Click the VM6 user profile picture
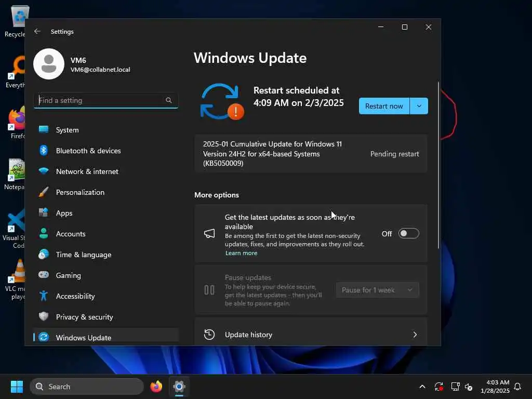 tap(49, 64)
